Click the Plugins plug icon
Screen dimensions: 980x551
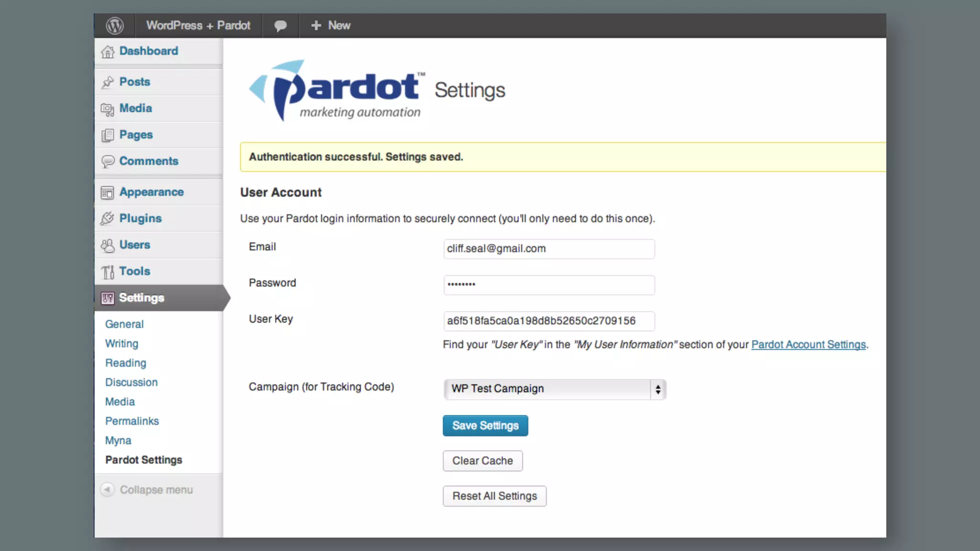click(108, 219)
